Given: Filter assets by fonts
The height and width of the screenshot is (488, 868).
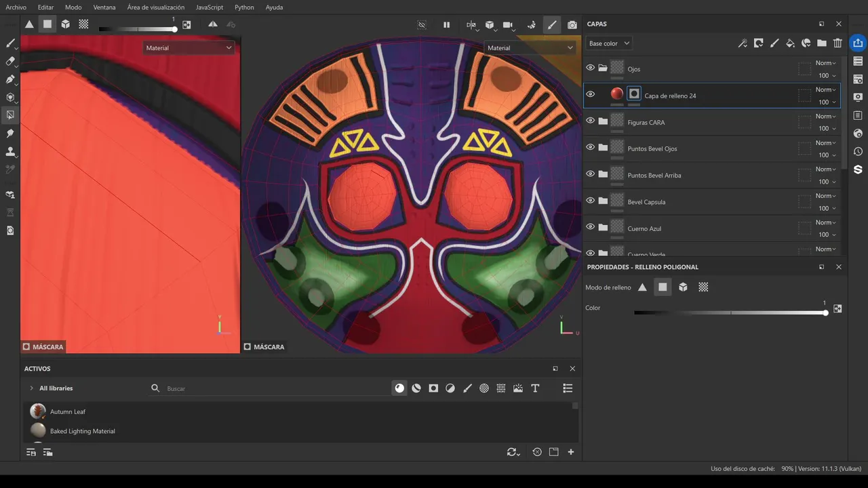Looking at the screenshot, I should [x=535, y=388].
